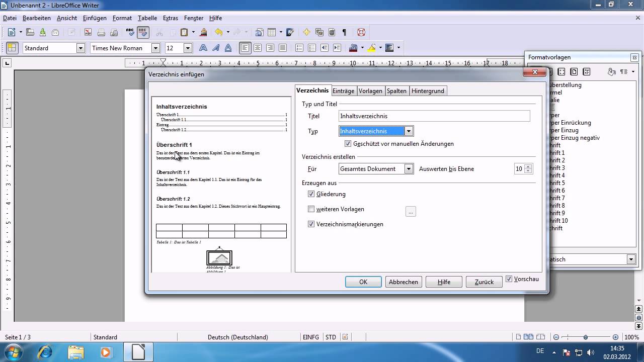Toggle the Vorschau checkbox
This screenshot has height=362, width=644.
coord(509,279)
